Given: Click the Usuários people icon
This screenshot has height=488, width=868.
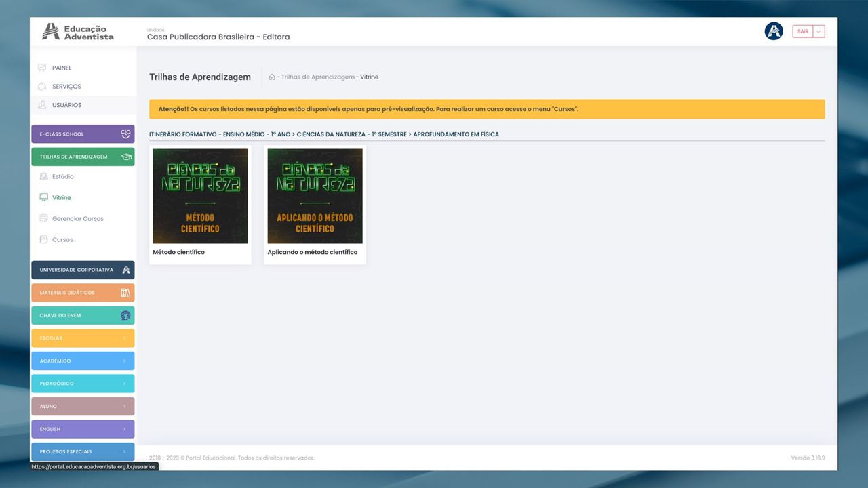Looking at the screenshot, I should (x=42, y=105).
